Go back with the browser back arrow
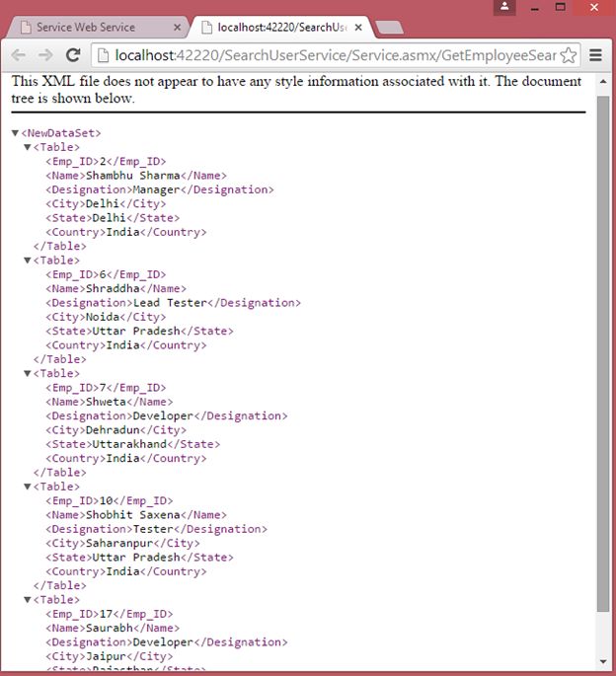 pyautogui.click(x=18, y=55)
